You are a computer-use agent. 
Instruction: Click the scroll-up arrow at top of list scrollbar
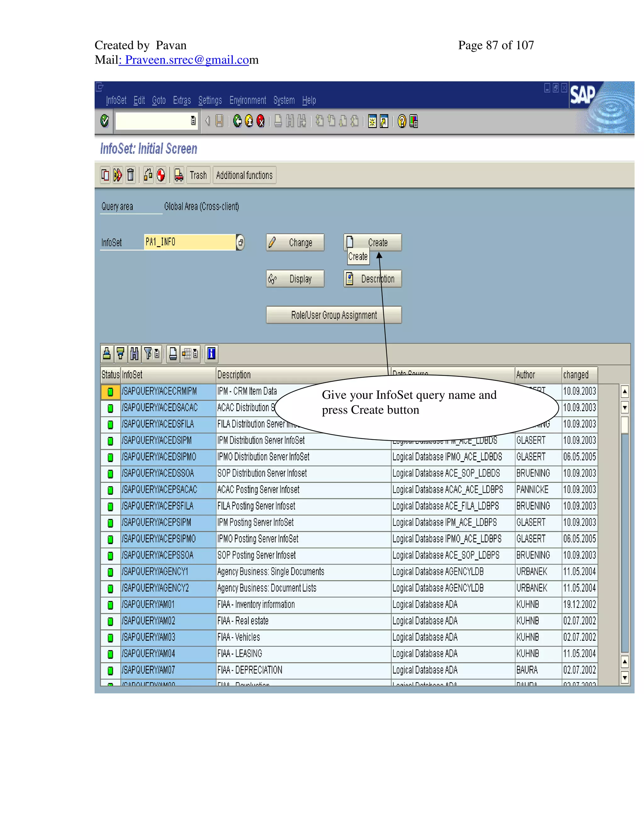(x=625, y=392)
